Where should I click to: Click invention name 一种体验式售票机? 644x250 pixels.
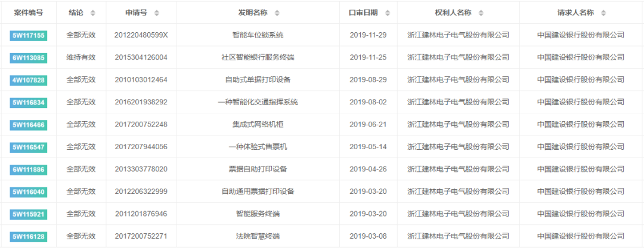[x=258, y=147]
